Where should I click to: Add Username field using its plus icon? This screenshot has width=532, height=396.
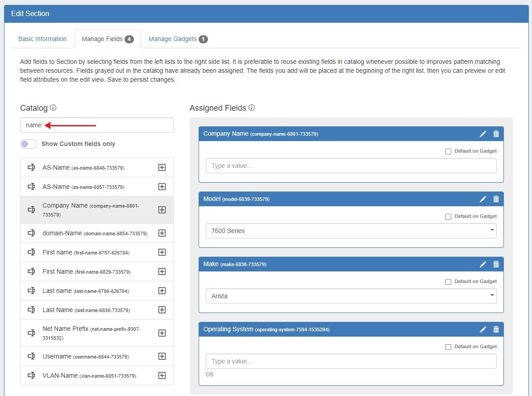click(162, 356)
